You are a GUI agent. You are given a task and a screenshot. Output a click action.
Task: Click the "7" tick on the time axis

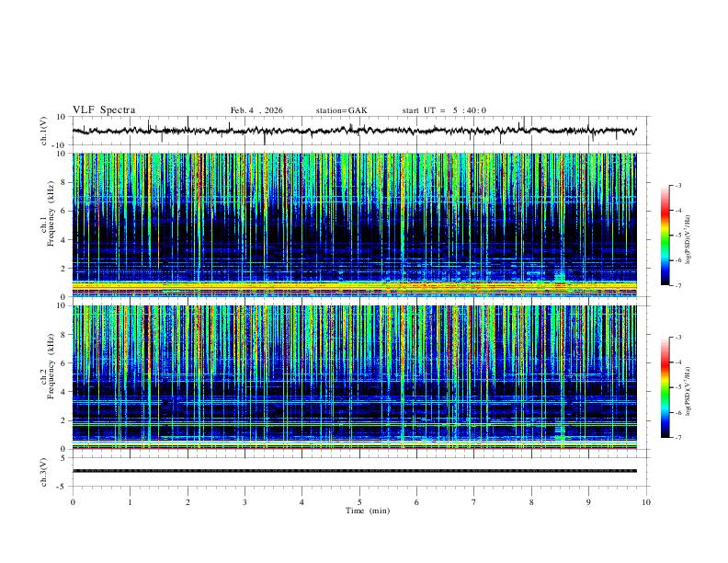[474, 502]
